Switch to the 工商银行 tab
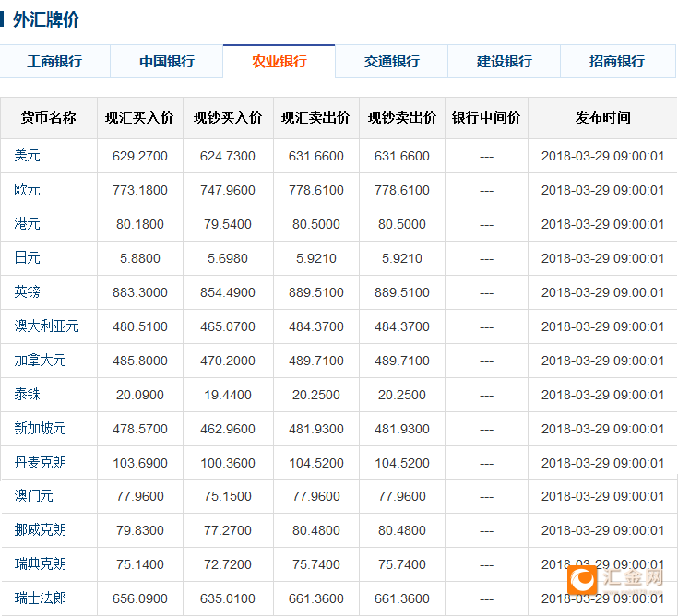This screenshot has height=616, width=678. tap(54, 62)
